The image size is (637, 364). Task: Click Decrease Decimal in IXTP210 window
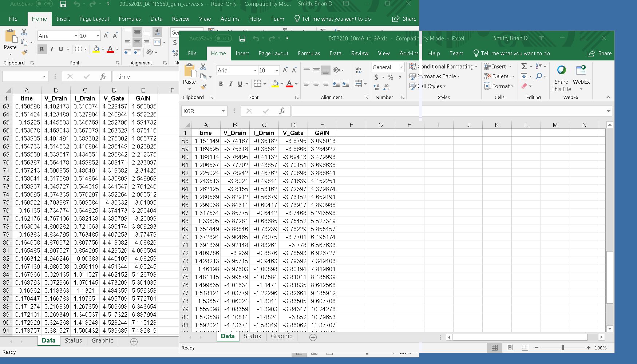386,87
